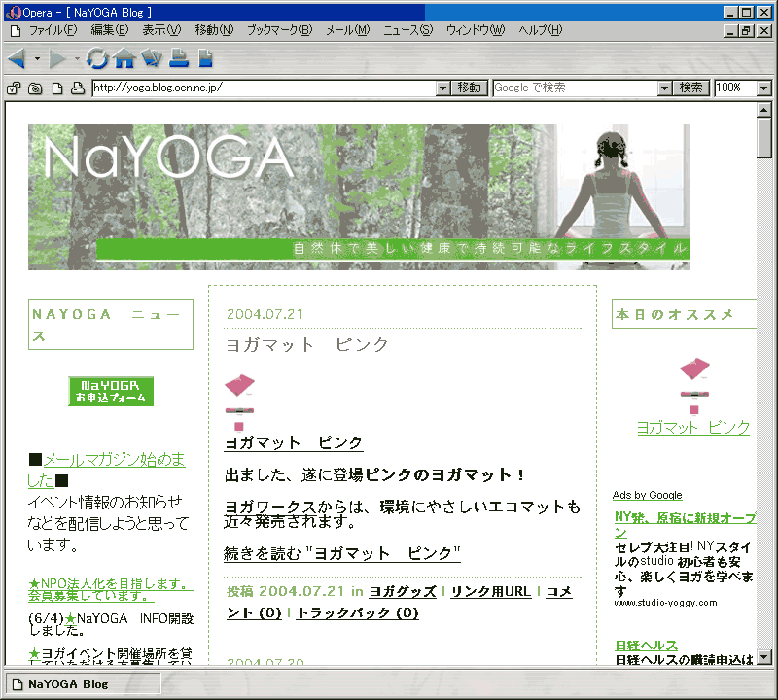Image resolution: width=778 pixels, height=700 pixels.
Task: Click the pink yoga mat thumbnail in the post
Action: (x=239, y=402)
